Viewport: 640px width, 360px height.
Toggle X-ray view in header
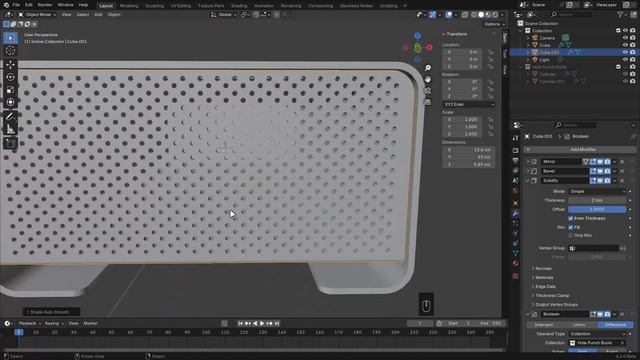pos(465,15)
